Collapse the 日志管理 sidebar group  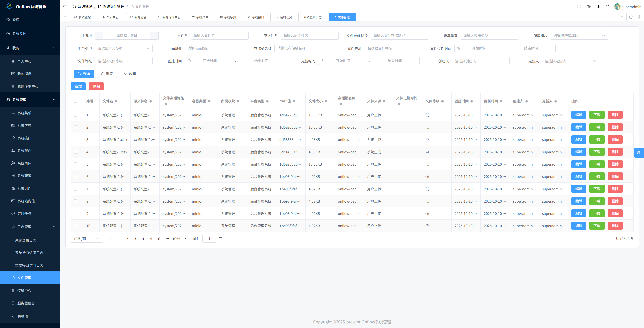[x=54, y=227]
